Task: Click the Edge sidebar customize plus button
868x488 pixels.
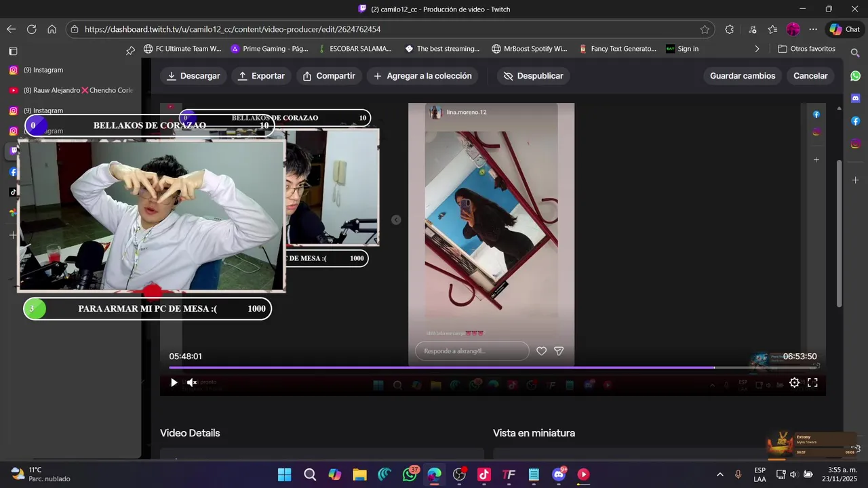Action: click(855, 180)
